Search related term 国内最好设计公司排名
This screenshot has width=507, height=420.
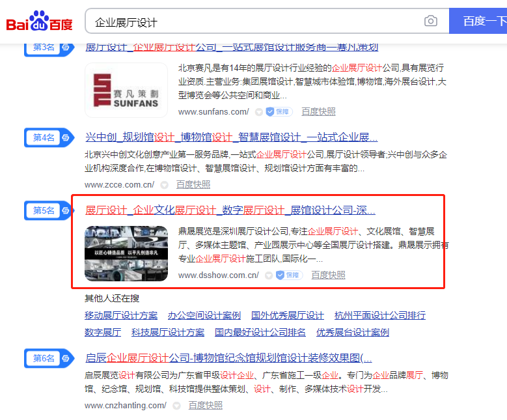coord(260,332)
